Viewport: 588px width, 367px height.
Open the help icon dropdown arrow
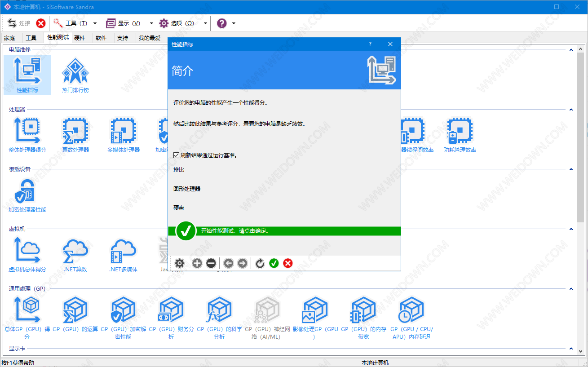click(234, 23)
